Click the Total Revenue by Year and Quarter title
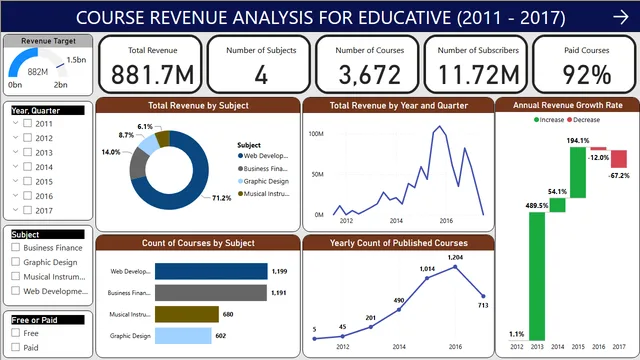This screenshot has height=360, width=640. tap(398, 105)
